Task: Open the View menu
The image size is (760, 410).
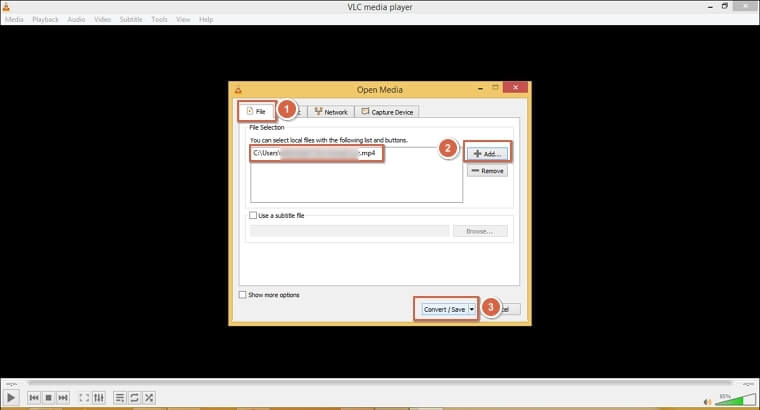Action: (183, 19)
